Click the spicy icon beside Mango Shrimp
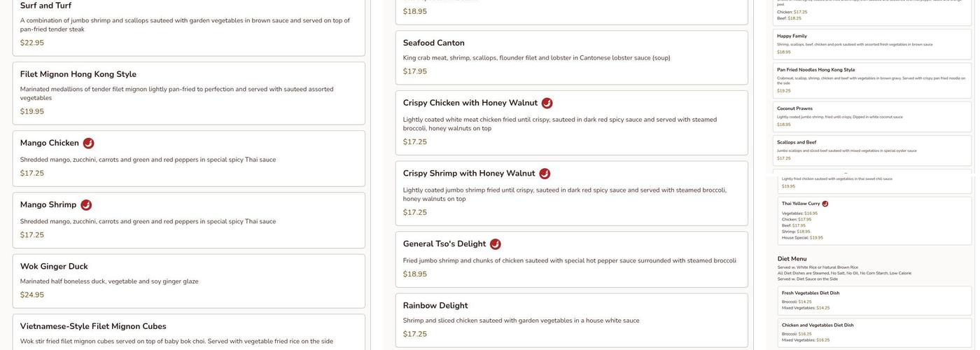The image size is (980, 350). [86, 205]
